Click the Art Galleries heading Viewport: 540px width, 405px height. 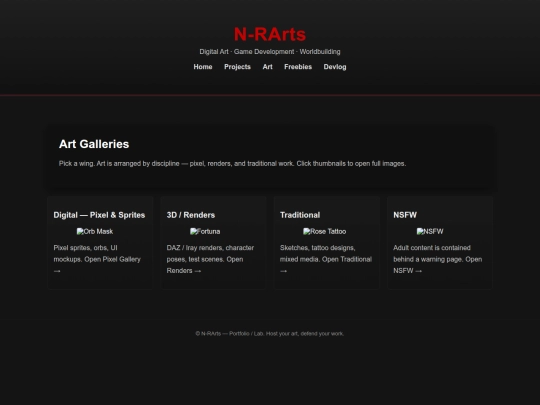[x=94, y=144]
